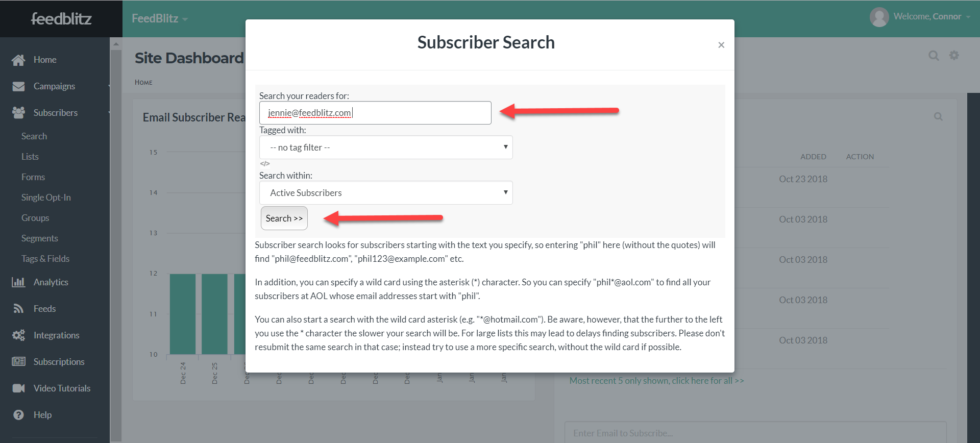980x443 pixels.
Task: Click the Analytics bar chart icon
Action: click(18, 282)
